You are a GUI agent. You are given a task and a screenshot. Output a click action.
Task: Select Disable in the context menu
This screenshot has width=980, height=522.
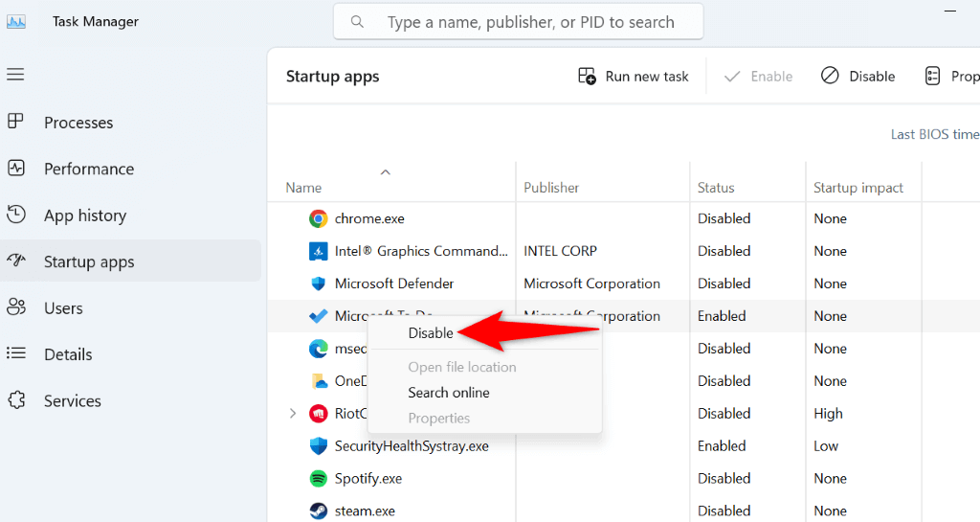(431, 333)
